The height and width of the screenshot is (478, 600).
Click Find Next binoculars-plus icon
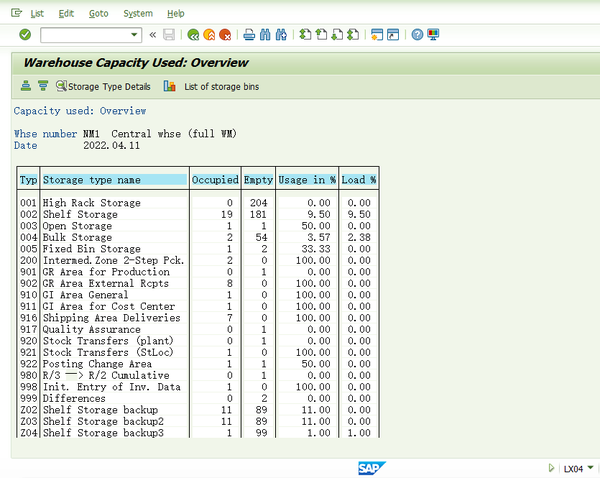click(281, 35)
